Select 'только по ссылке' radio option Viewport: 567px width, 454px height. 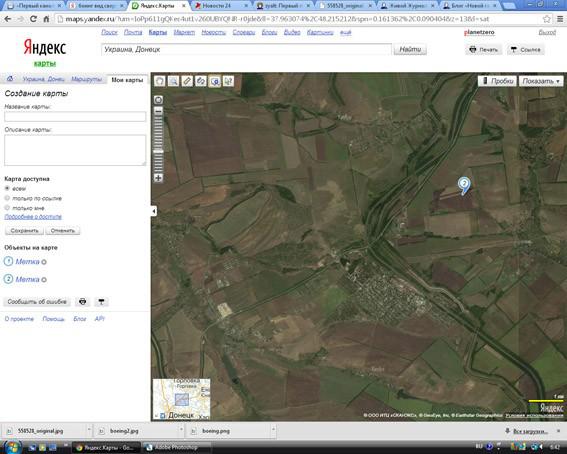click(x=7, y=198)
